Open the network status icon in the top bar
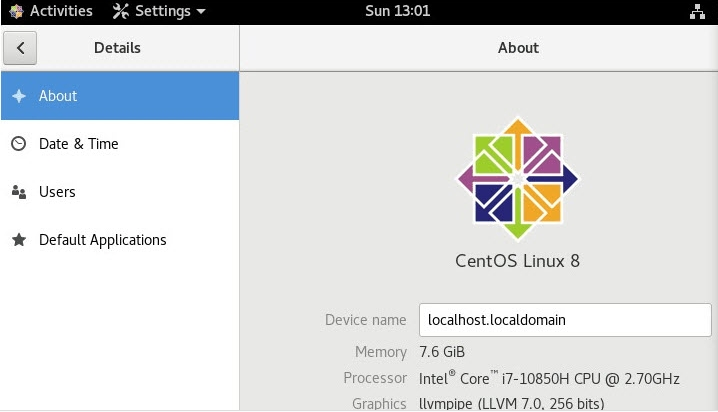 (x=697, y=11)
